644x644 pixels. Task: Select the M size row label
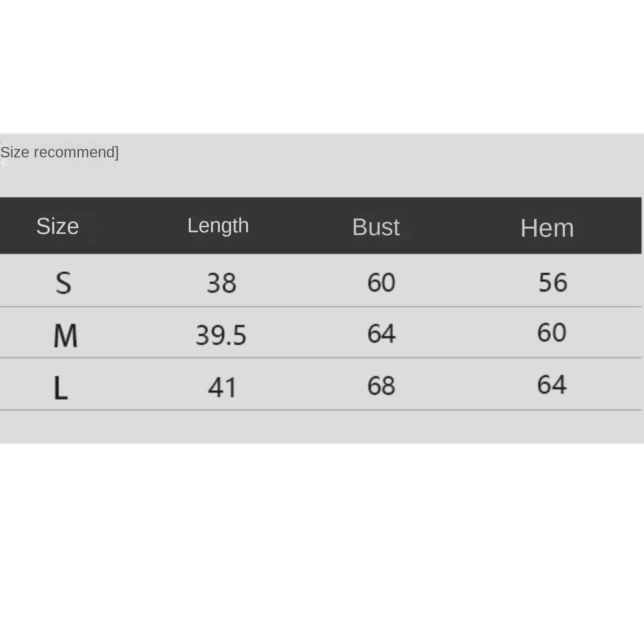tap(66, 336)
